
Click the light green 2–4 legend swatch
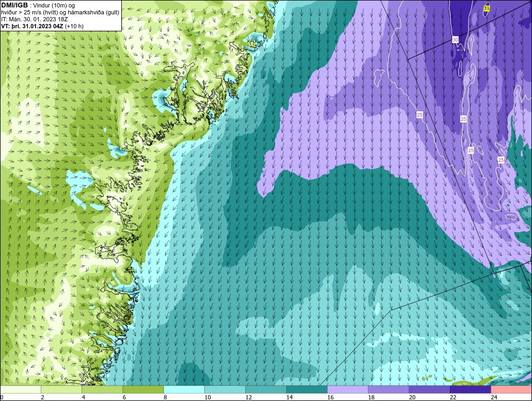61,389
